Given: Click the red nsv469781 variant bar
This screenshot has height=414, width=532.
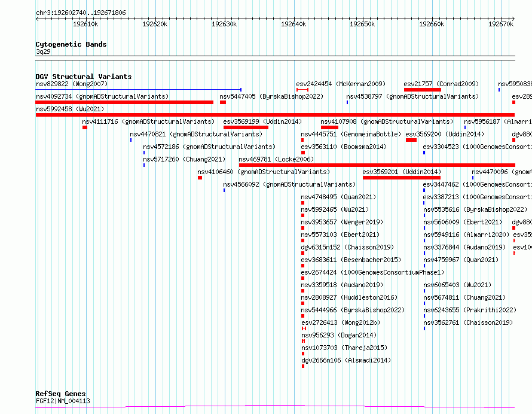Looking at the screenshot, I should (x=377, y=165).
